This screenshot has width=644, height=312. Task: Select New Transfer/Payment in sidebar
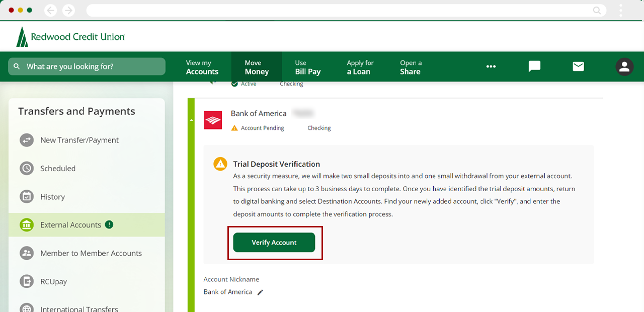pos(87,140)
